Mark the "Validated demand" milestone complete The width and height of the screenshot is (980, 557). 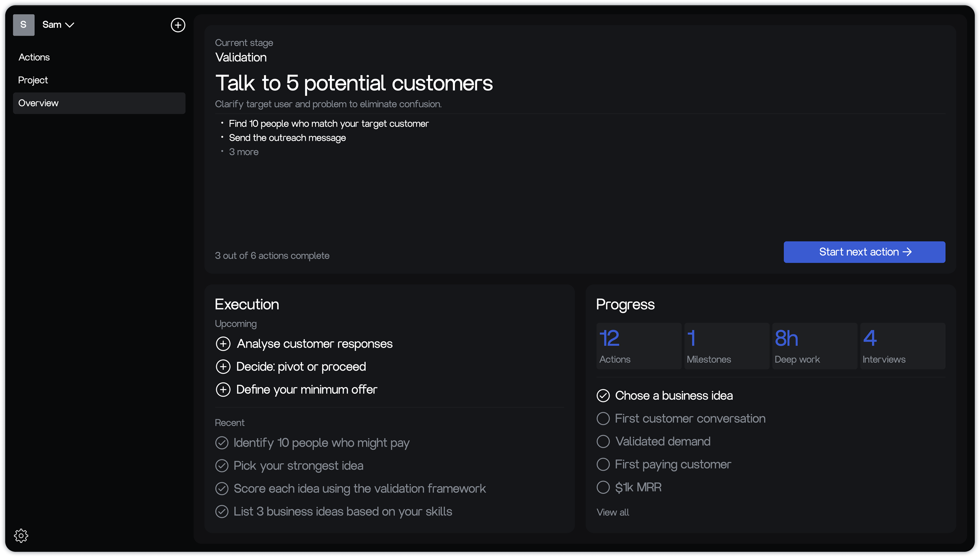(x=603, y=441)
